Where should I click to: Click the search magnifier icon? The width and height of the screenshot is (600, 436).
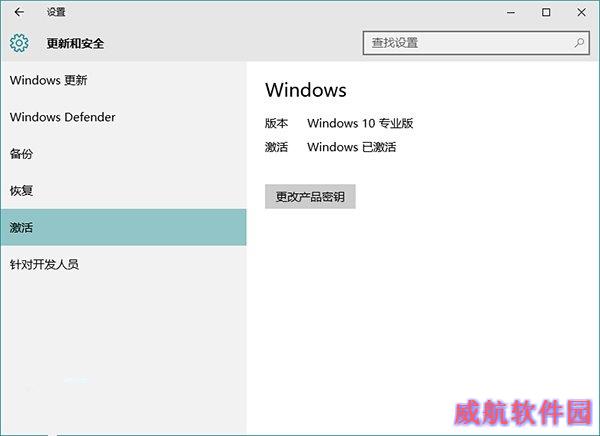(x=579, y=43)
